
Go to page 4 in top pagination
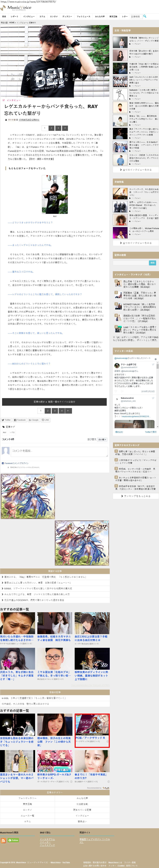click(x=65, y=128)
